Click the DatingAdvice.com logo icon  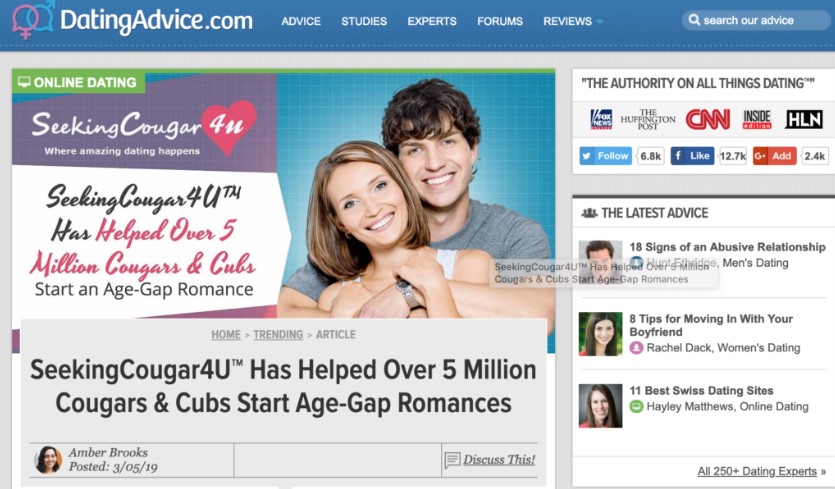coord(33,20)
